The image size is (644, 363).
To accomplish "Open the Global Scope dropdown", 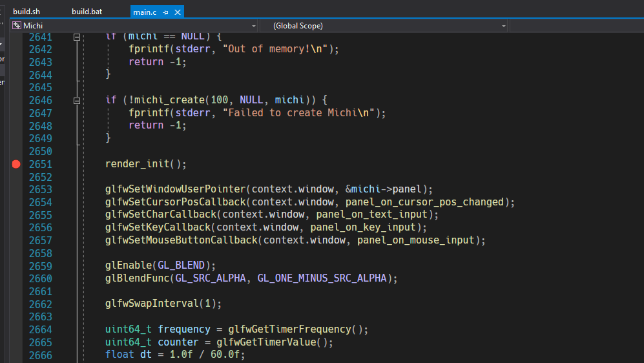I will click(504, 26).
